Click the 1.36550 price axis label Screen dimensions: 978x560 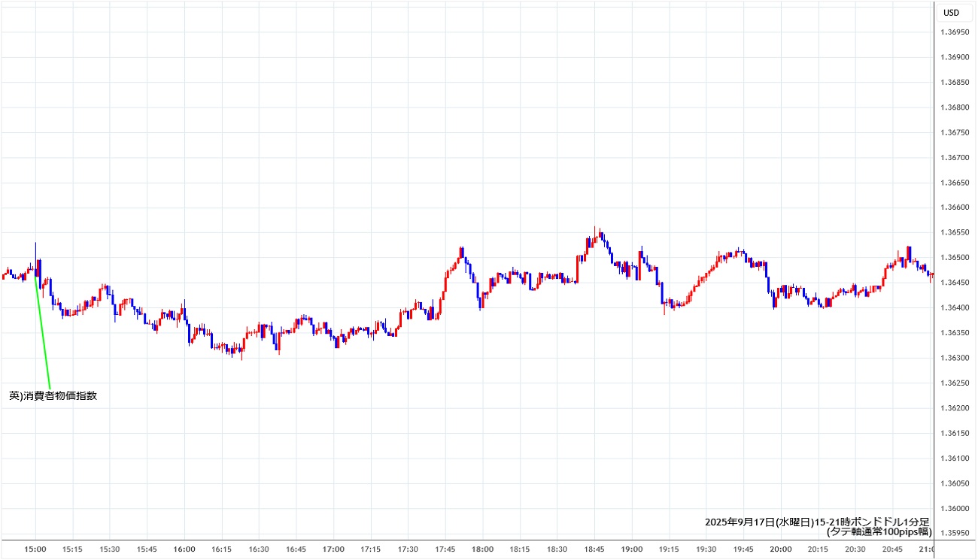coord(954,233)
